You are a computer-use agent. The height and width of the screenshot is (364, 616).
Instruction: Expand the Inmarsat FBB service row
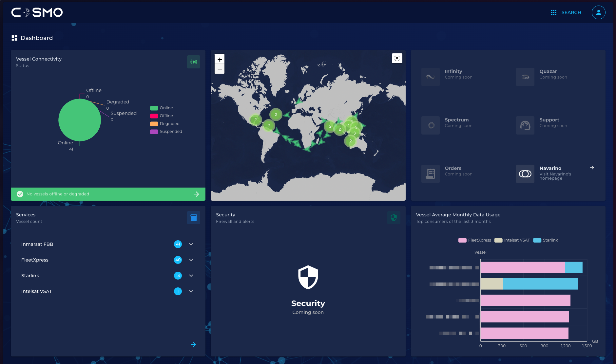pos(191,244)
